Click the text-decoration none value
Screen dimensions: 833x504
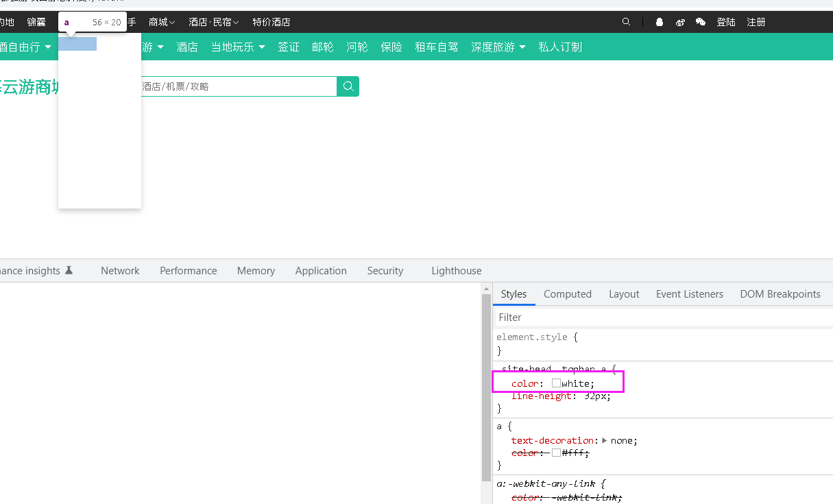click(623, 440)
